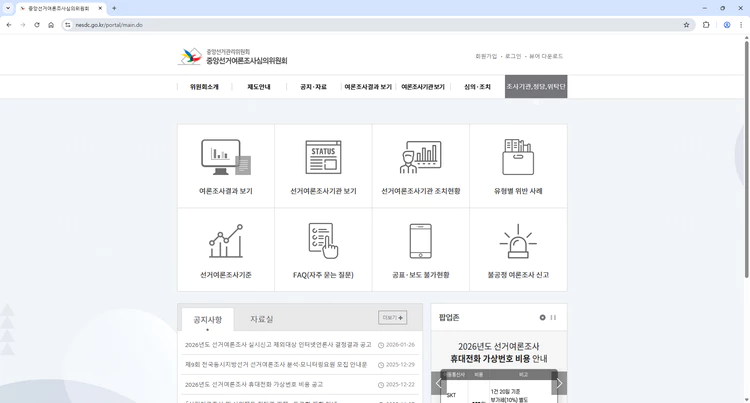Open the browser extensions puzzle icon
750x403 pixels.
pyautogui.click(x=706, y=25)
